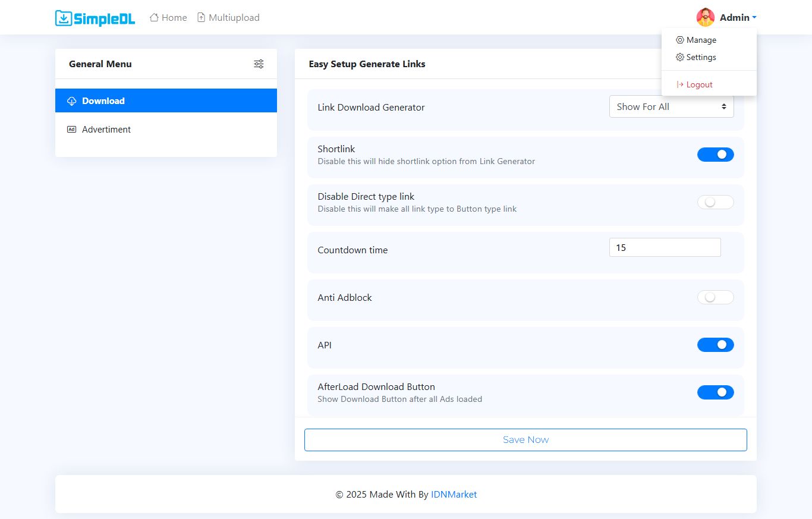The height and width of the screenshot is (519, 812).
Task: Disable the Shortlink toggle
Action: 715,155
